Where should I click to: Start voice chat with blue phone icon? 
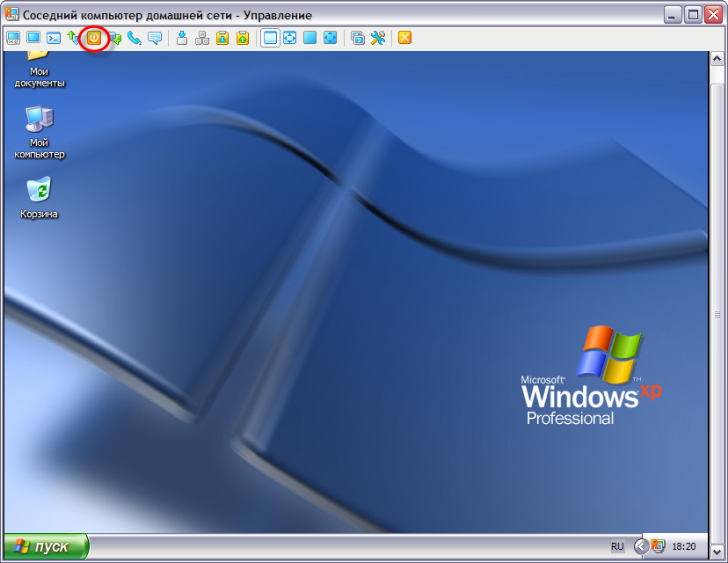point(135,38)
